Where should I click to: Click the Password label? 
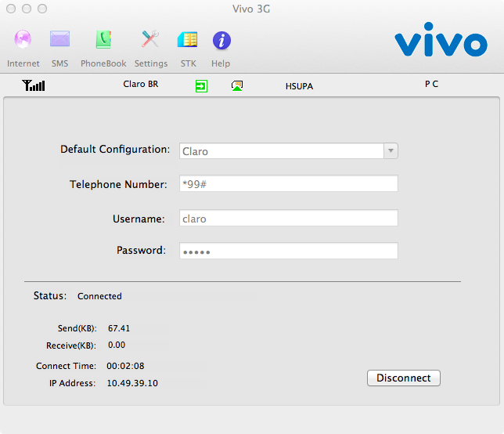pos(141,250)
